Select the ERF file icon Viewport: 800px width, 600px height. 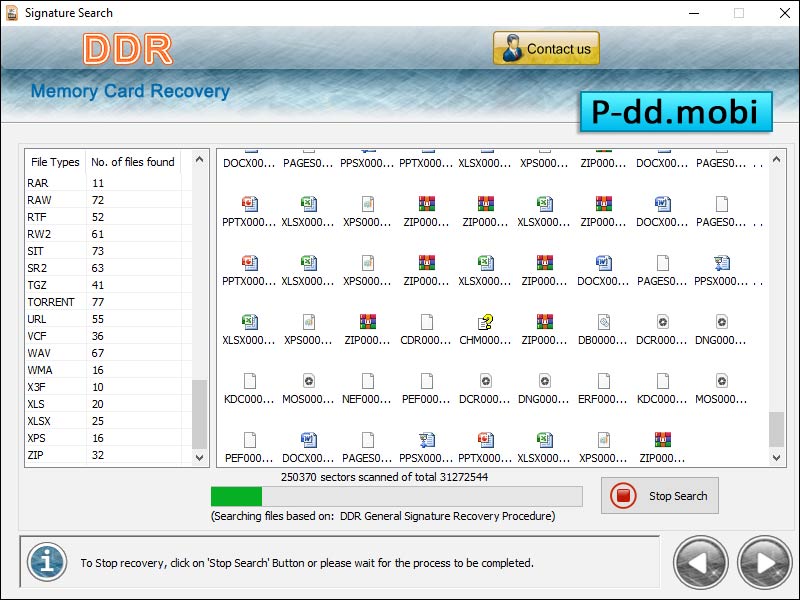pos(603,381)
